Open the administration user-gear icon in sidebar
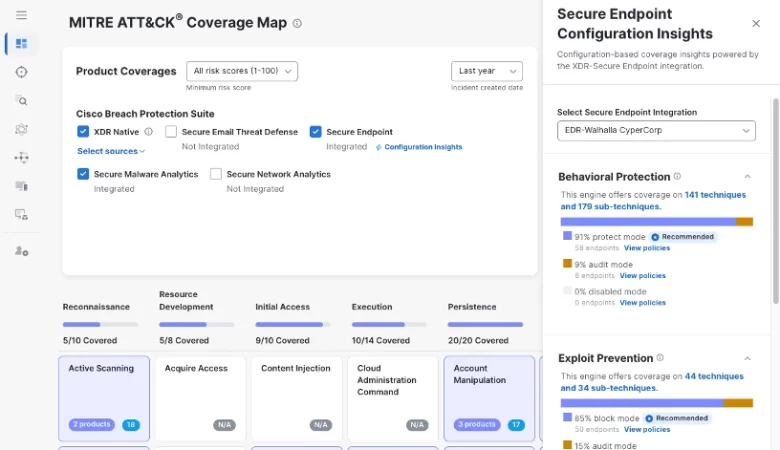 click(21, 251)
